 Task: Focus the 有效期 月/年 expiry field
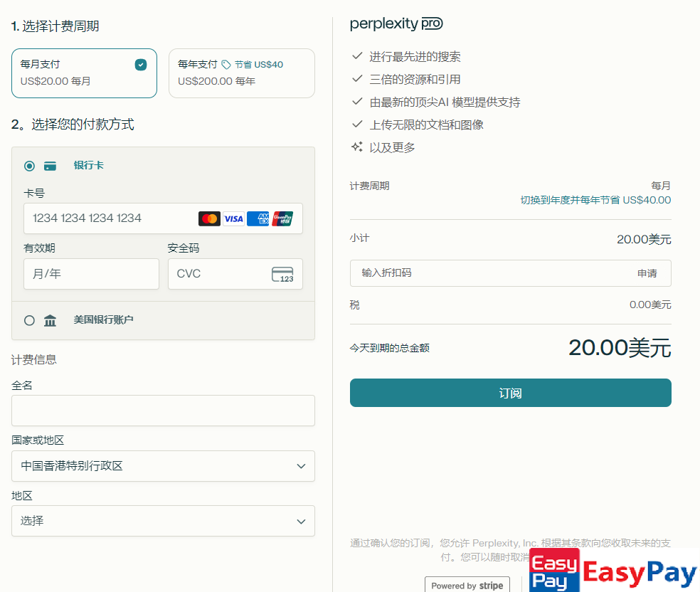coord(92,274)
